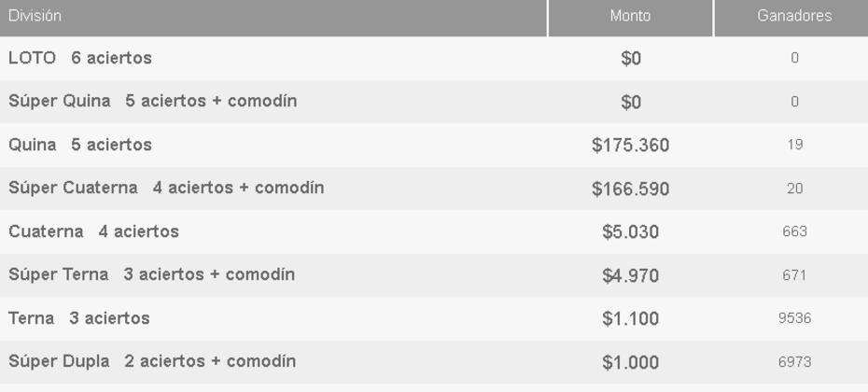The width and height of the screenshot is (868, 392).
Task: Click the 663 winners count for Cuaterna
Action: (794, 231)
